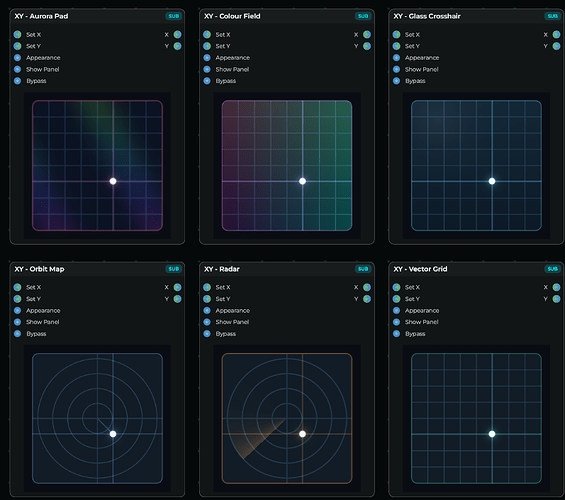Image resolution: width=565 pixels, height=500 pixels.
Task: Click the SUB badge on Colour Field node
Action: 363,16
